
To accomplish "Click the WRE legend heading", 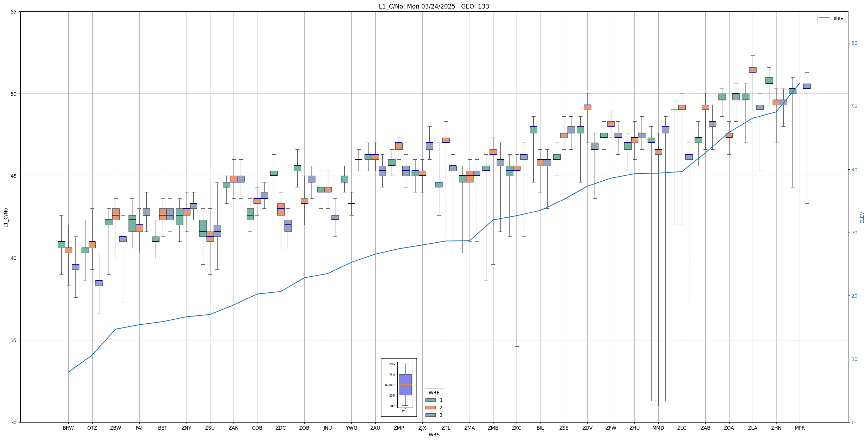I will click(x=434, y=393).
